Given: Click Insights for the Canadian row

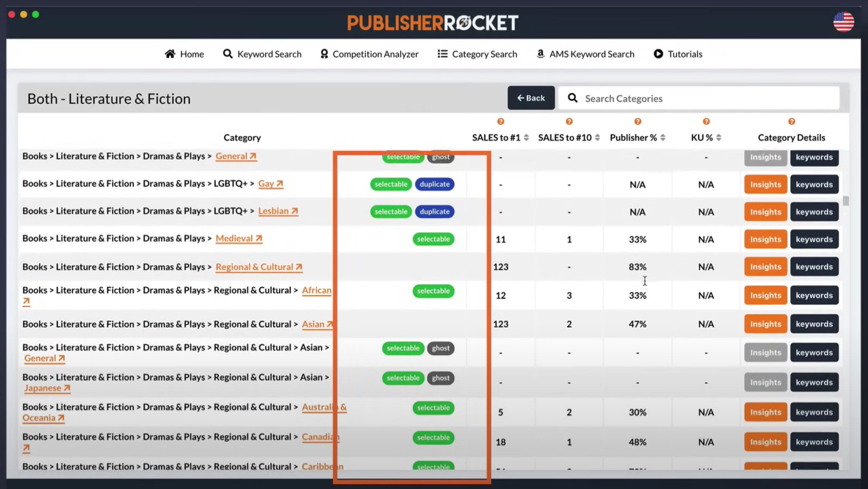Looking at the screenshot, I should point(765,442).
